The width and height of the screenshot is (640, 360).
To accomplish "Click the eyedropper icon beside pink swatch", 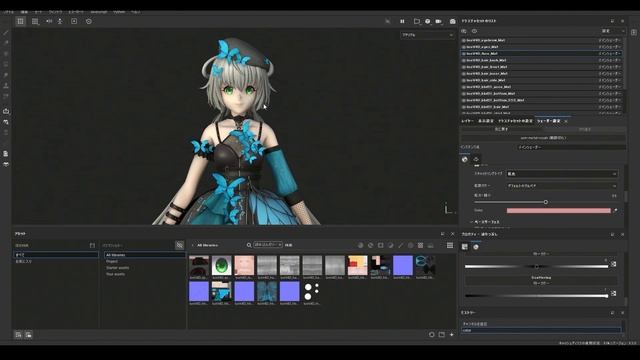I will point(616,211).
